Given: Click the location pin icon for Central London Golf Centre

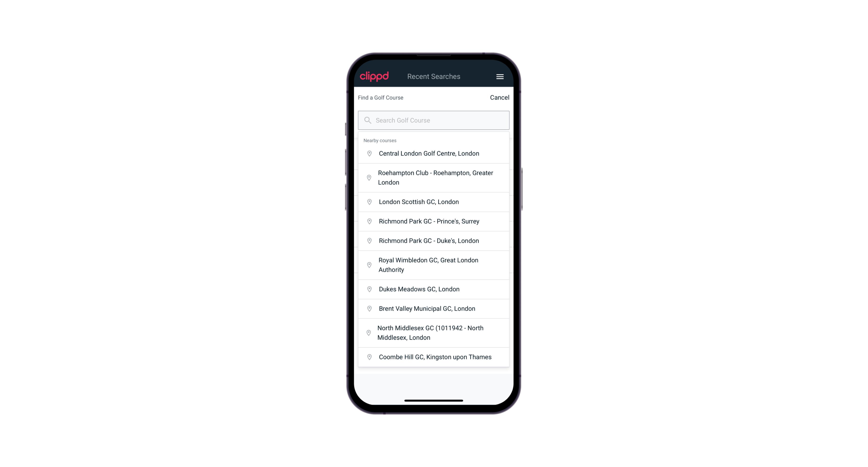Looking at the screenshot, I should pyautogui.click(x=368, y=153).
